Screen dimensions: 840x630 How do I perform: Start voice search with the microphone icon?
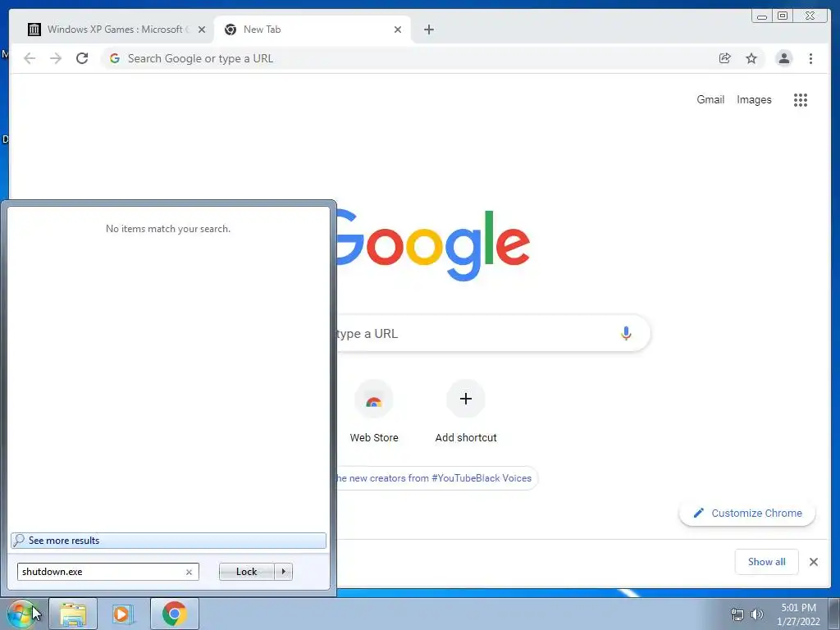626,333
